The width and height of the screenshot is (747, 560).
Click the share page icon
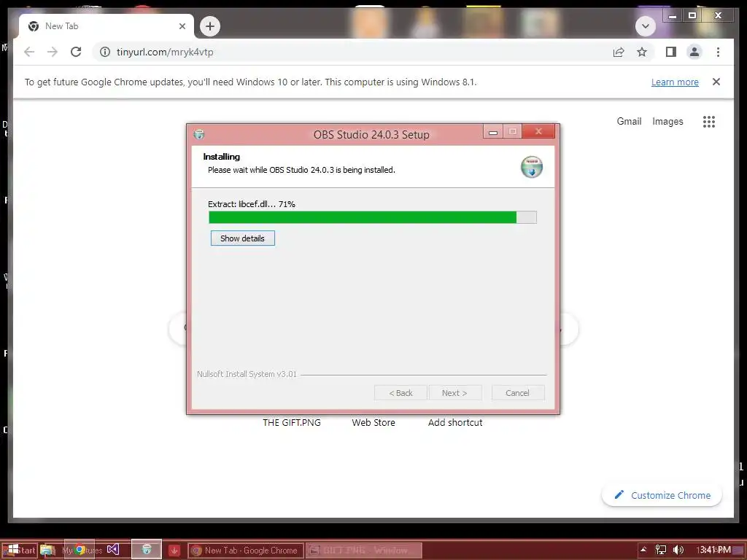(x=619, y=52)
